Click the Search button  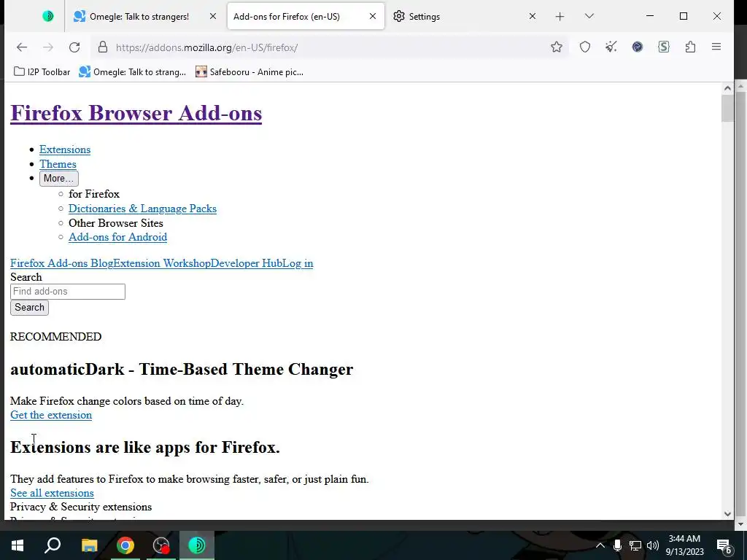[29, 308]
